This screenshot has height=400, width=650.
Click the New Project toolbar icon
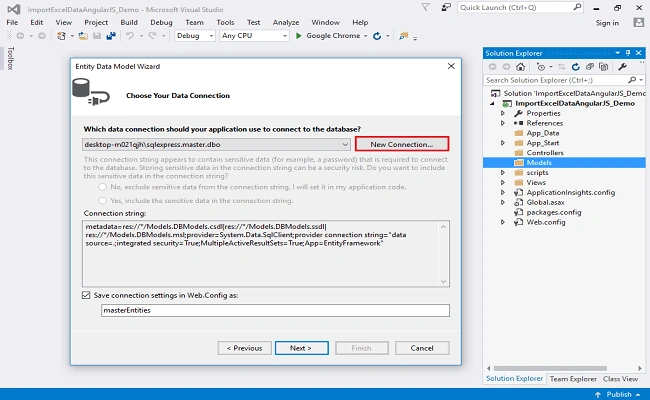(61, 36)
